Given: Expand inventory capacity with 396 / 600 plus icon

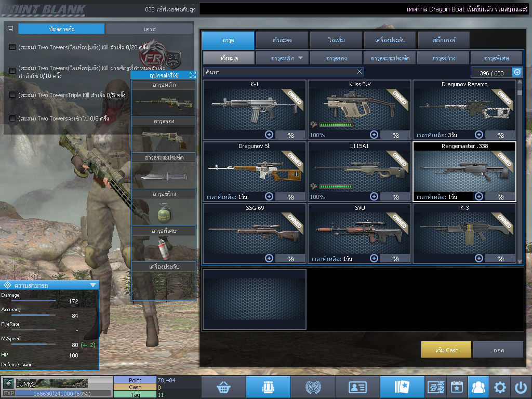Looking at the screenshot, I should (517, 72).
